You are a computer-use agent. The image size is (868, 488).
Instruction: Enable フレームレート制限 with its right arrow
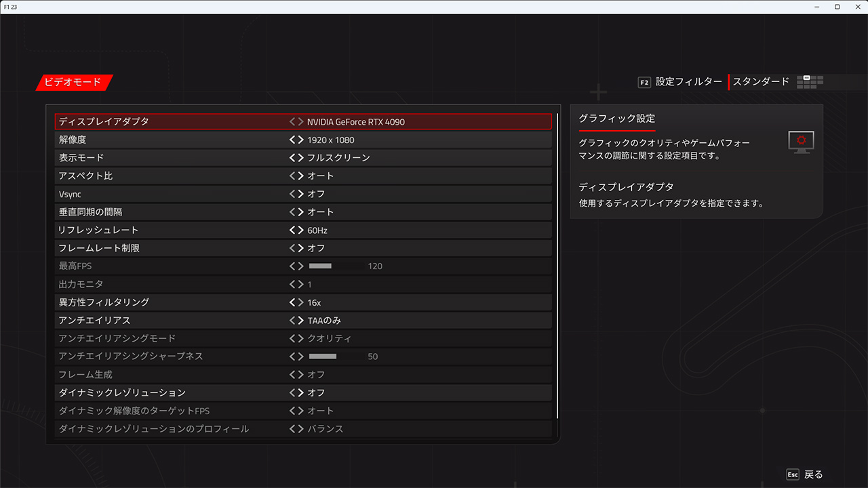pyautogui.click(x=300, y=248)
